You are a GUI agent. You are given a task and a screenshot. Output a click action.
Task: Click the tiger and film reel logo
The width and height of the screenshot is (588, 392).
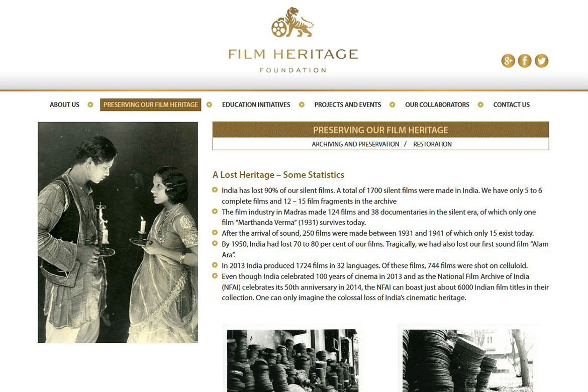click(292, 22)
